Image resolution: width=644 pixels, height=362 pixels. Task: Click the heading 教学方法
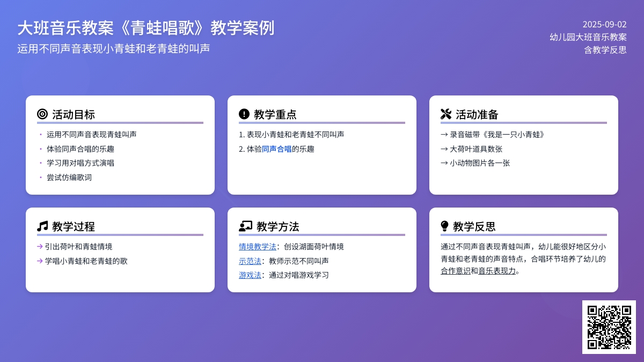[x=278, y=226]
